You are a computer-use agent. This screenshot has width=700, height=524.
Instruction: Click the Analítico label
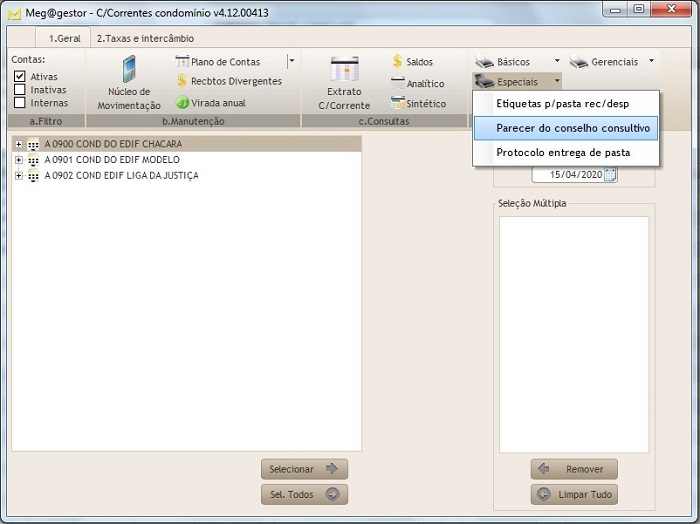425,83
